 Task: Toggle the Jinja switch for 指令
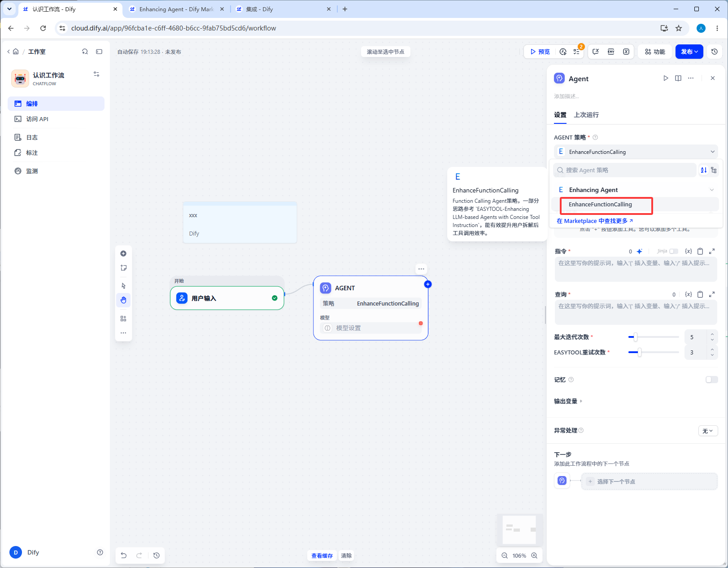pos(674,251)
